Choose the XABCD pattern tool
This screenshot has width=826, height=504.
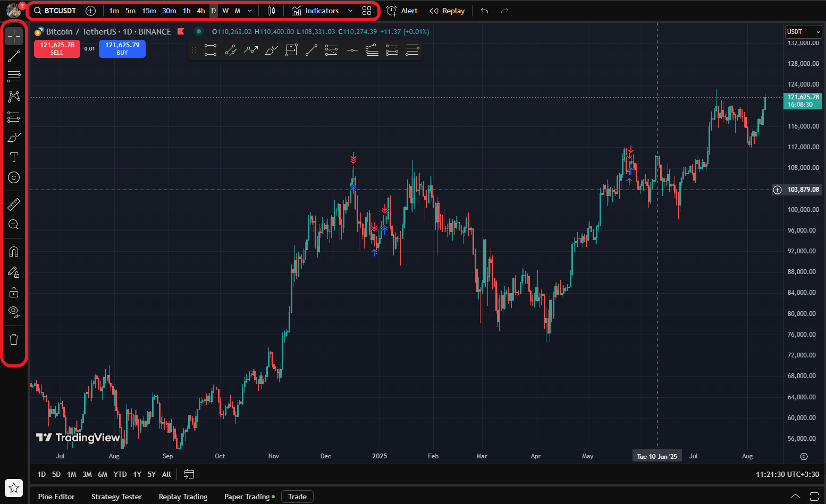(14, 97)
